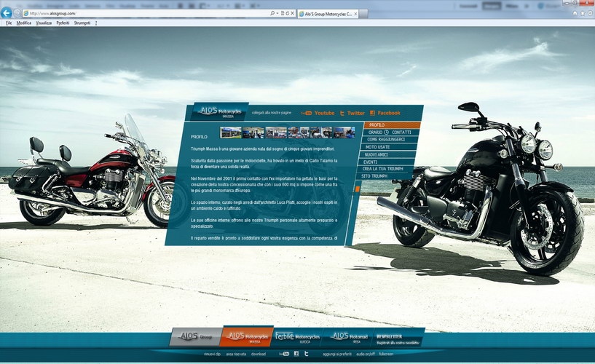
Task: Open SITO TRIUMPH menu item
Action: [374, 176]
